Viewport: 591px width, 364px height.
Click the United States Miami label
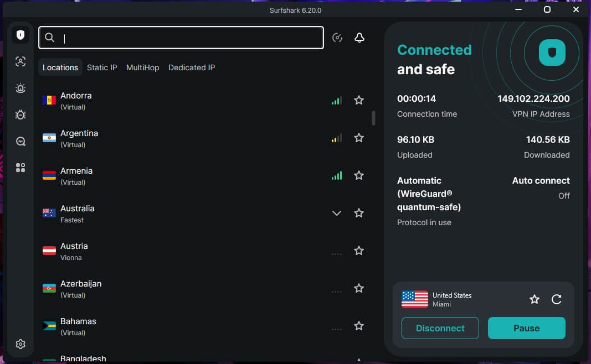pyautogui.click(x=452, y=299)
